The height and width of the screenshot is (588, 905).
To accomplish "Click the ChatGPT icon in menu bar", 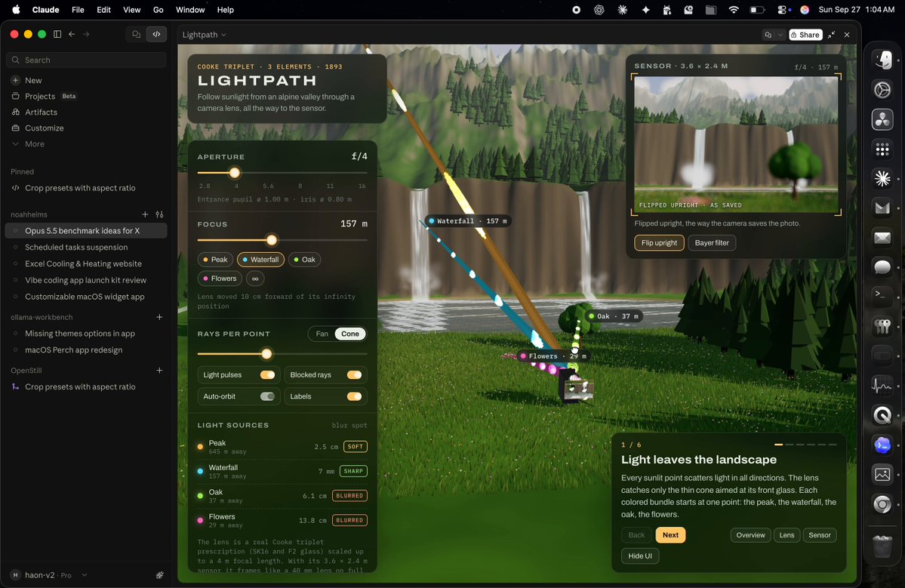I will click(599, 10).
